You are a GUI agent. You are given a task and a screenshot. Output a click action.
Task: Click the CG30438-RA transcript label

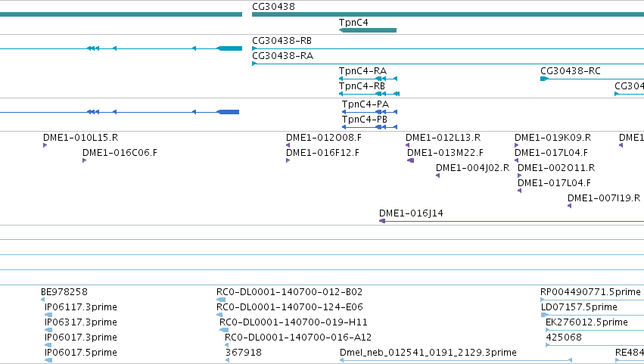click(282, 56)
